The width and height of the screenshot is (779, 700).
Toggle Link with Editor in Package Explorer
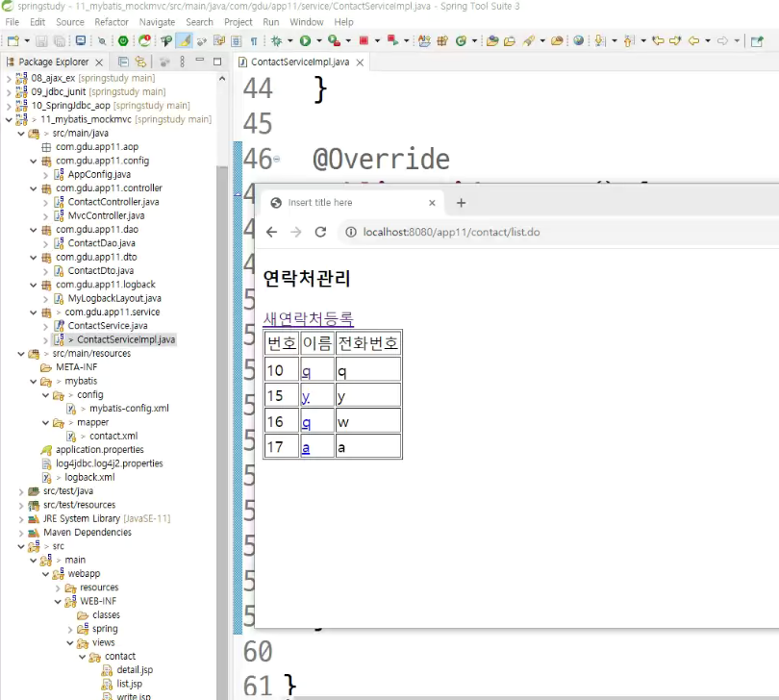[x=141, y=62]
